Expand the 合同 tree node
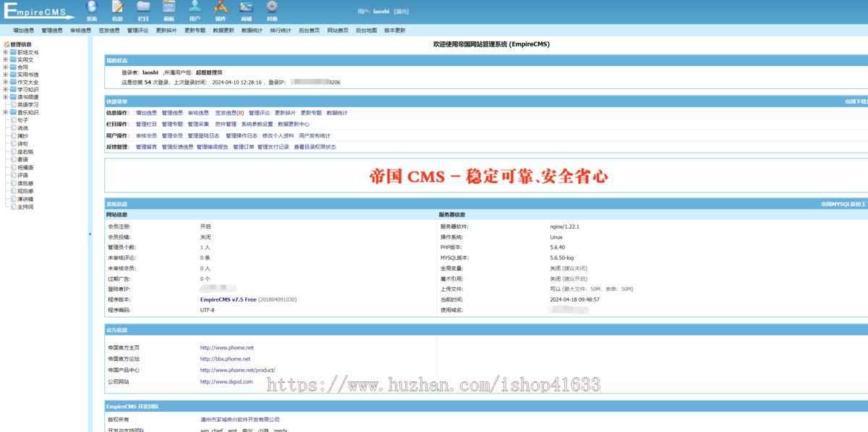The height and width of the screenshot is (432, 868). coord(5,67)
